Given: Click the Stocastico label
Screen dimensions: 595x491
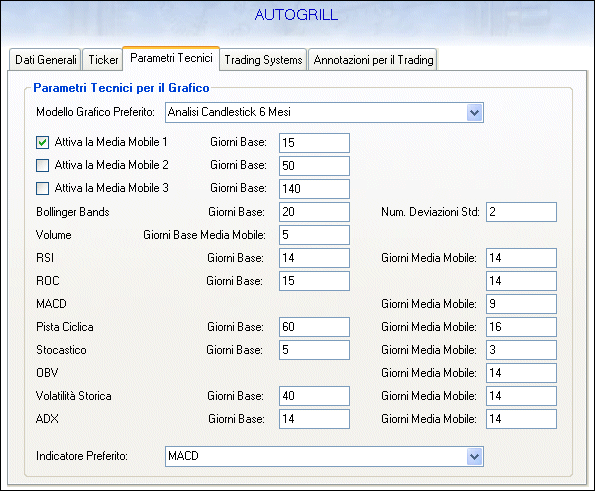Looking at the screenshot, I should [61, 350].
